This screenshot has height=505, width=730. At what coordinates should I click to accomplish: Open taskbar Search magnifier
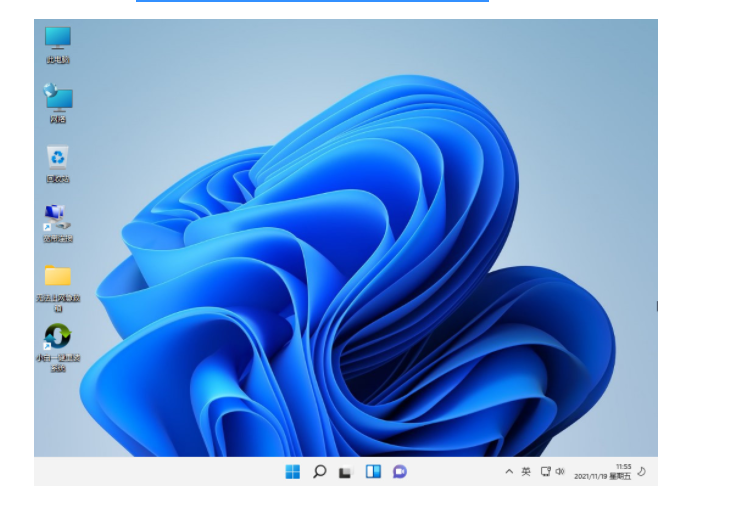point(319,472)
